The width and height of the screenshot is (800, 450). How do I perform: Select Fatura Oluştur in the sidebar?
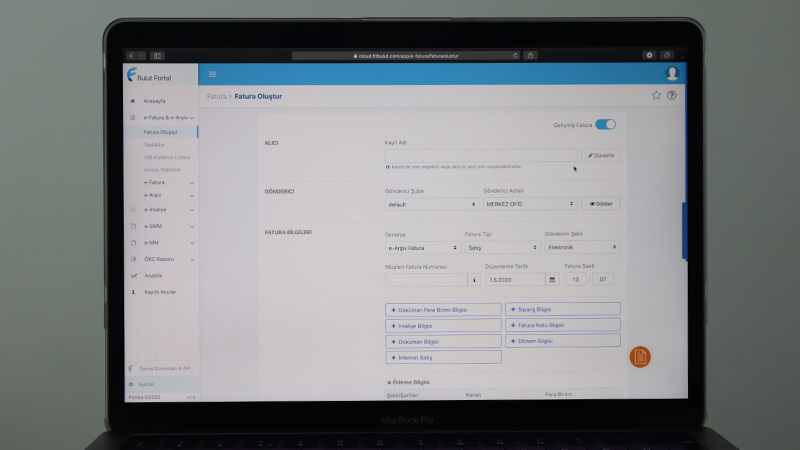(x=161, y=132)
